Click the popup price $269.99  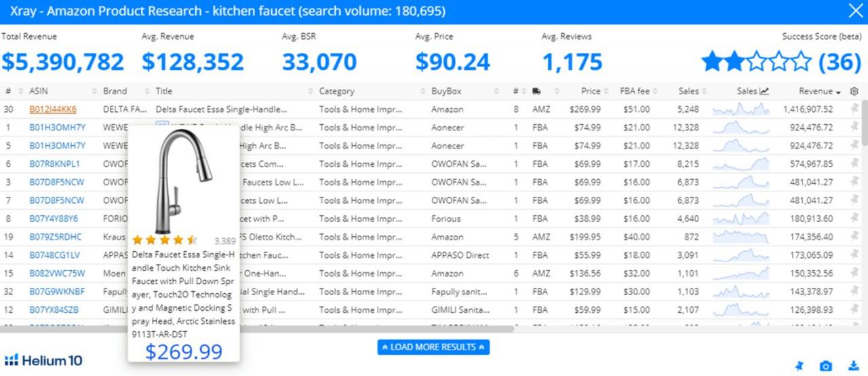pos(184,351)
